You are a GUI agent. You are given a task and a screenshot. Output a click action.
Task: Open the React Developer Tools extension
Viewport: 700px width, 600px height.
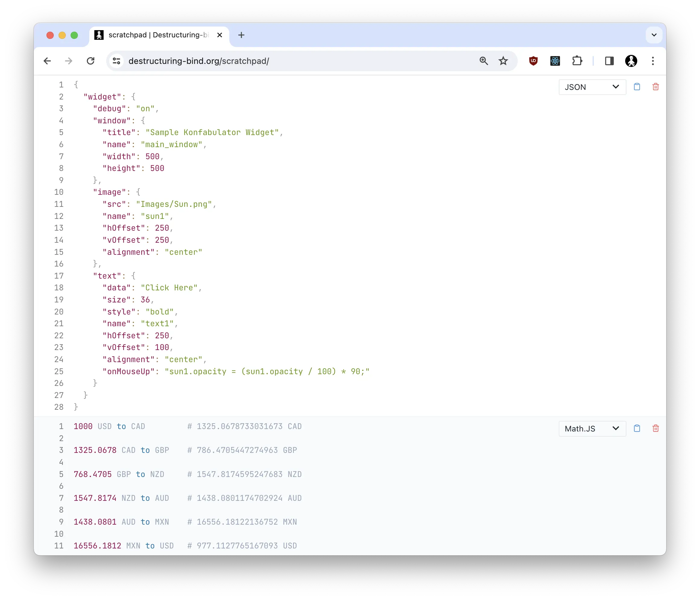(555, 61)
